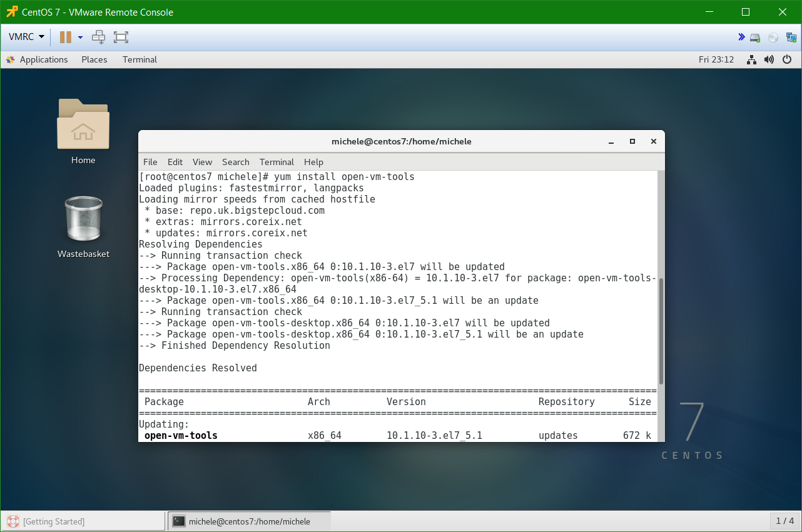Image resolution: width=802 pixels, height=532 pixels.
Task: Select the Getting Started taskbar item
Action: [83, 521]
